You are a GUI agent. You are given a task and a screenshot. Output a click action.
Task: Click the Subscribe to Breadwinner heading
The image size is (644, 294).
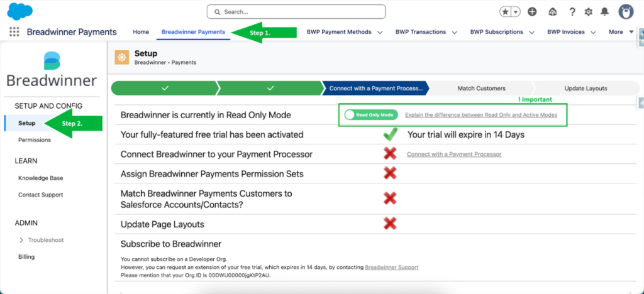tap(171, 244)
